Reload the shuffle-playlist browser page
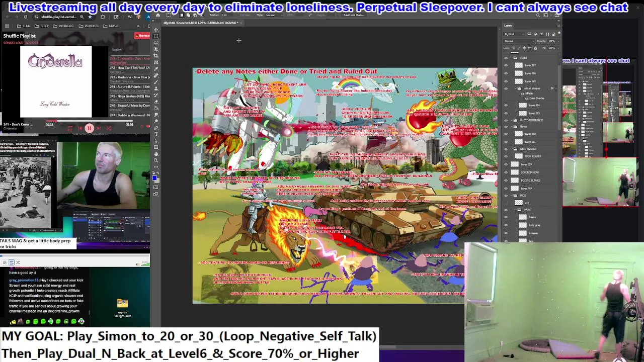This screenshot has height=362, width=644. (x=26, y=17)
